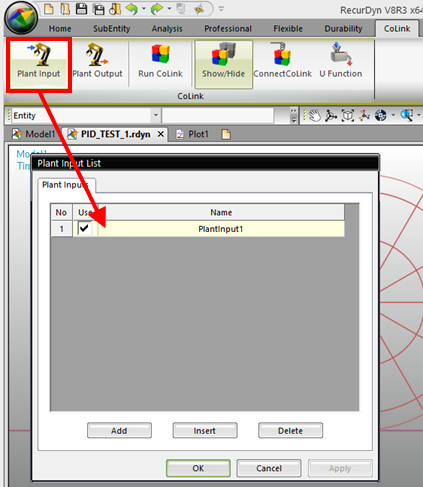Undo the last action via toolbar arrow
Image resolution: width=423 pixels, height=487 pixels.
[132, 9]
